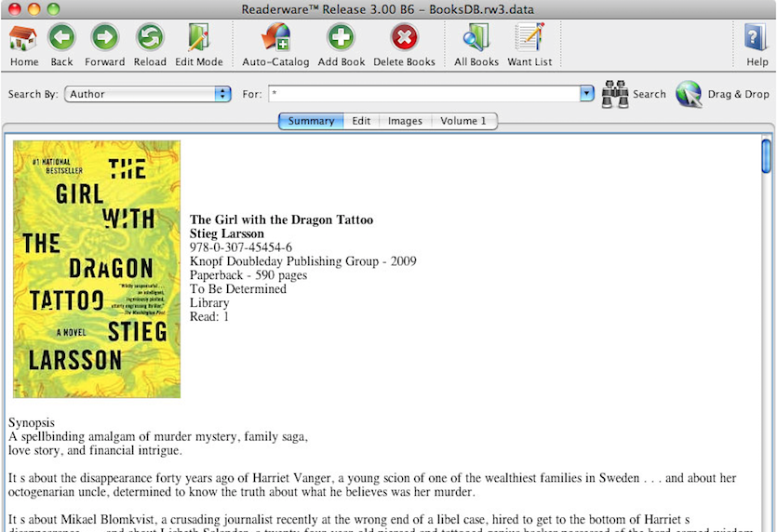Click the author name Stieg Larsson

[x=226, y=233]
